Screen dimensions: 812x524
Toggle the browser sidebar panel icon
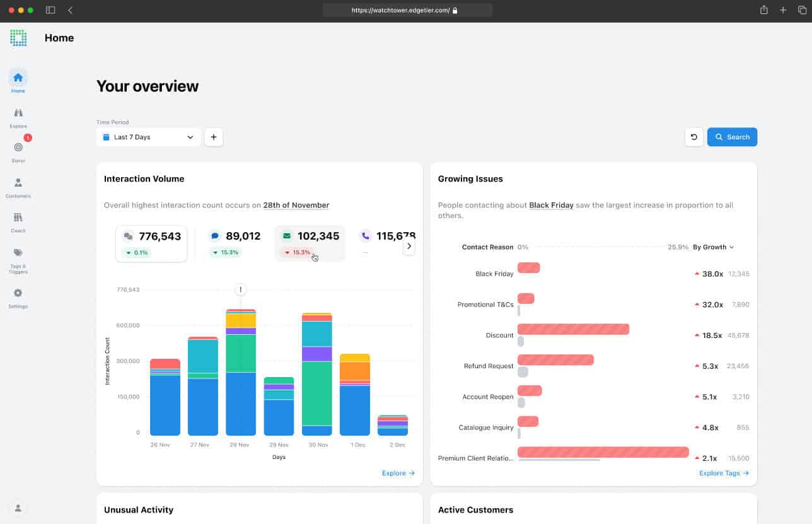(x=50, y=10)
